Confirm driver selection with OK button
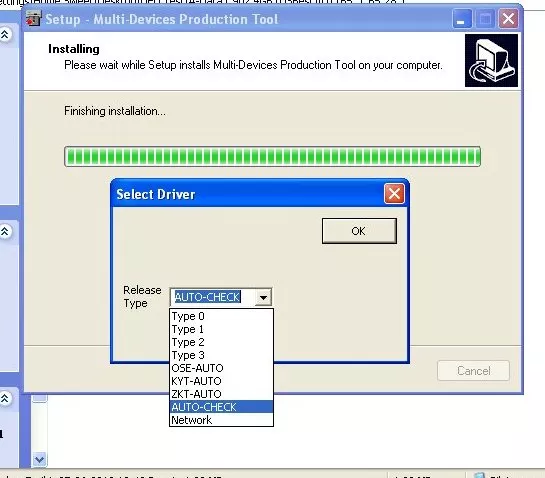Screen dimensions: 545x478 pos(359,231)
